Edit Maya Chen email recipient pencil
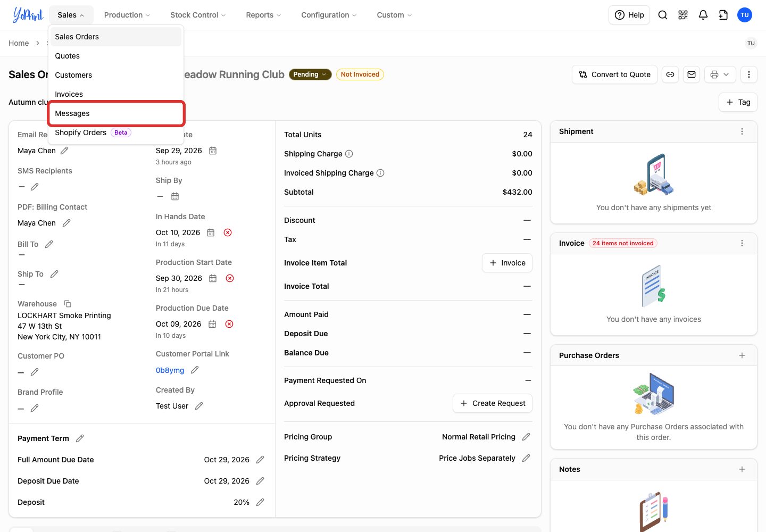 (64, 151)
